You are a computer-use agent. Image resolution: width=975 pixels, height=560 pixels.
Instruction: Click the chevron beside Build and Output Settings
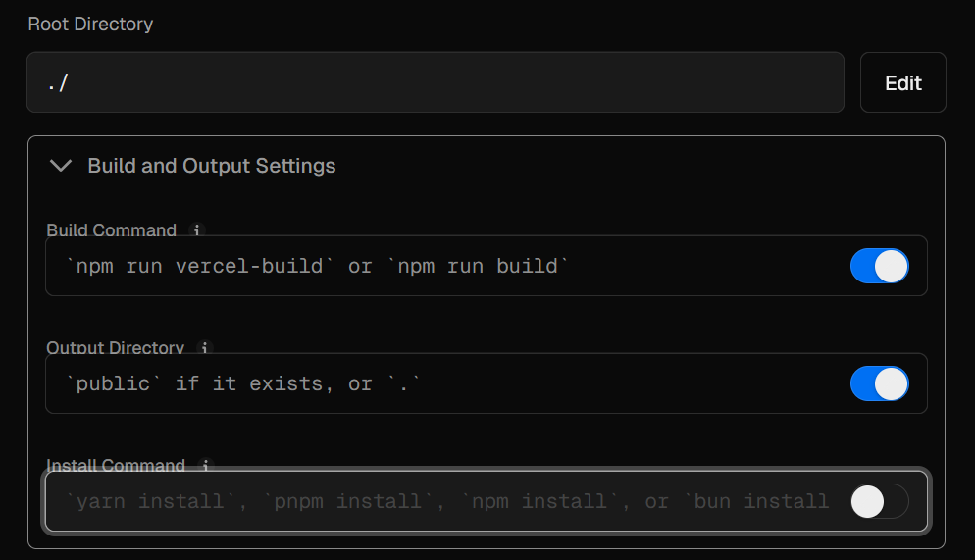61,166
